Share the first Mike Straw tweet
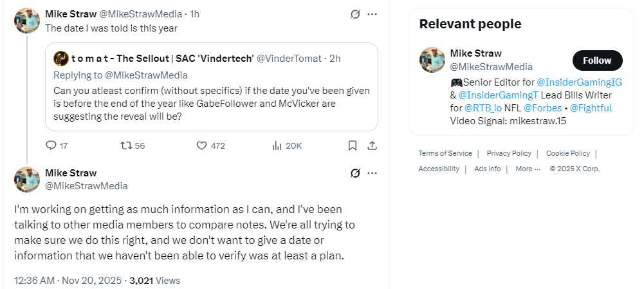Image resolution: width=644 pixels, height=289 pixels. 372,145
